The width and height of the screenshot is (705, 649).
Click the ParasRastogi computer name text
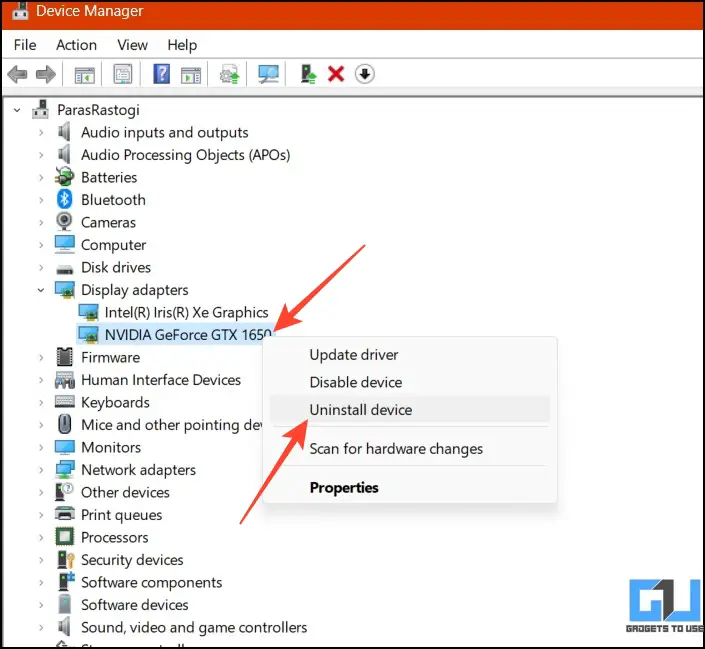pyautogui.click(x=98, y=110)
